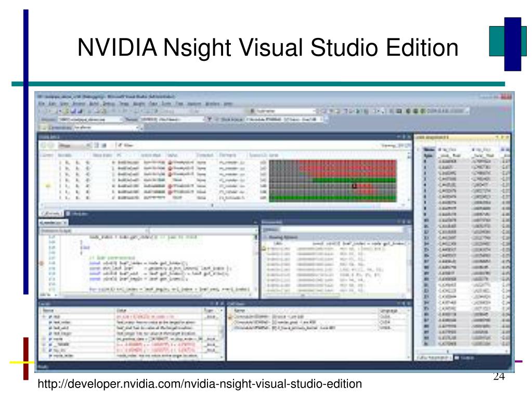Select the first tab below the WarpWatch panel

click(434, 357)
